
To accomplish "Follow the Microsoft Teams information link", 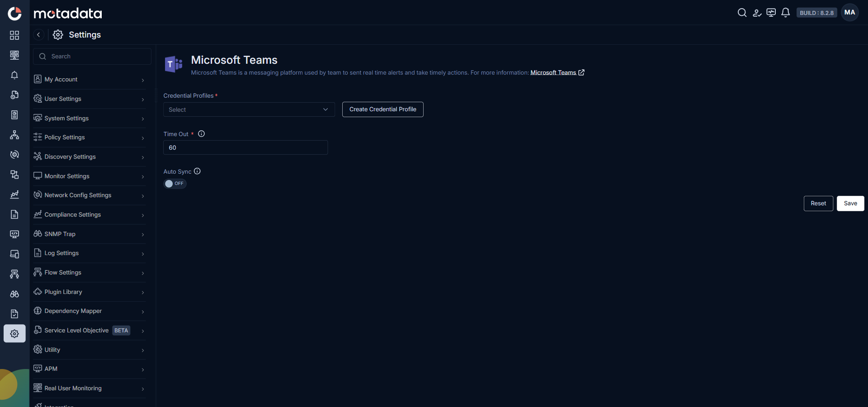I will pyautogui.click(x=557, y=72).
